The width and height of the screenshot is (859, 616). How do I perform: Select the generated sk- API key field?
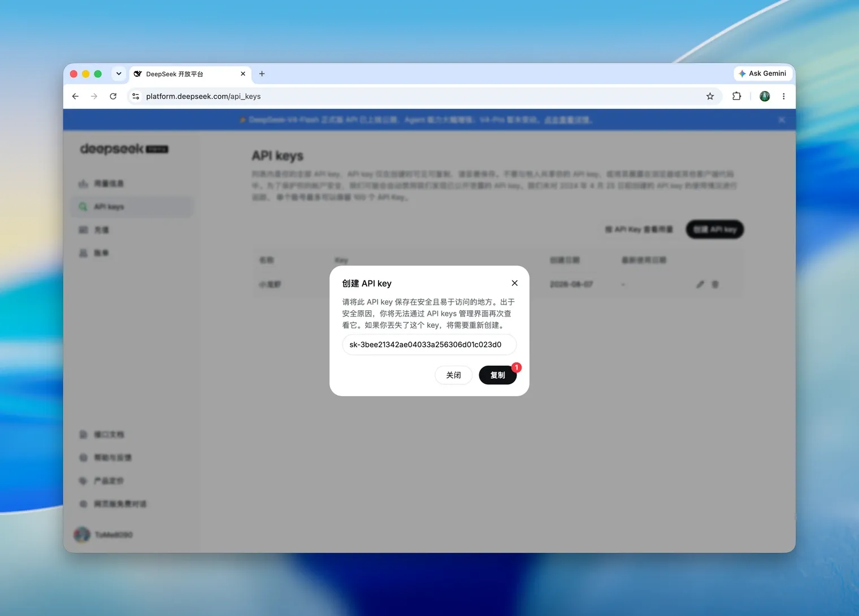coord(429,345)
